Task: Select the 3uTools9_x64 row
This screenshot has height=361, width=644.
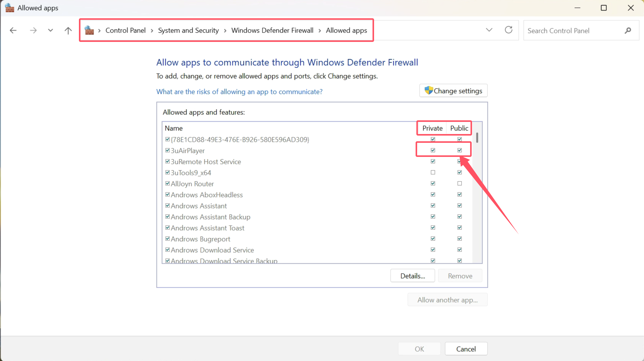Action: [x=317, y=173]
